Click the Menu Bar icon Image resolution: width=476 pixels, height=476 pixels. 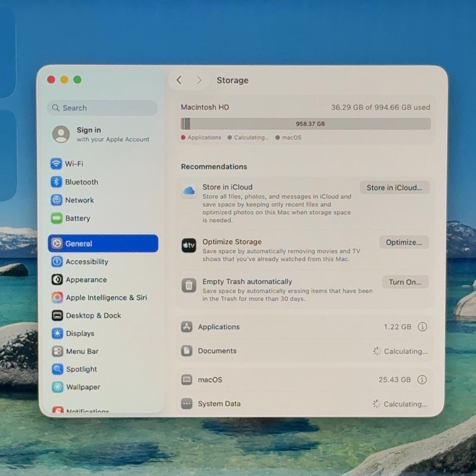point(57,351)
